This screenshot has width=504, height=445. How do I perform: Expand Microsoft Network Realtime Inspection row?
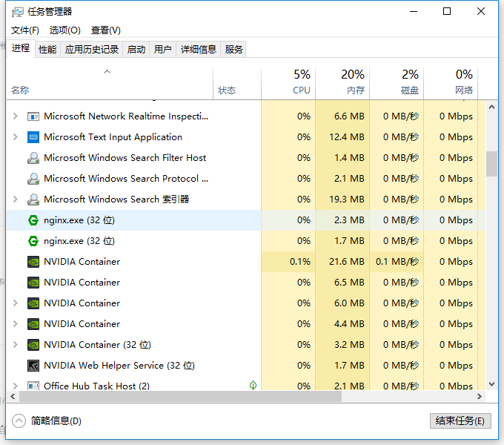(15, 116)
